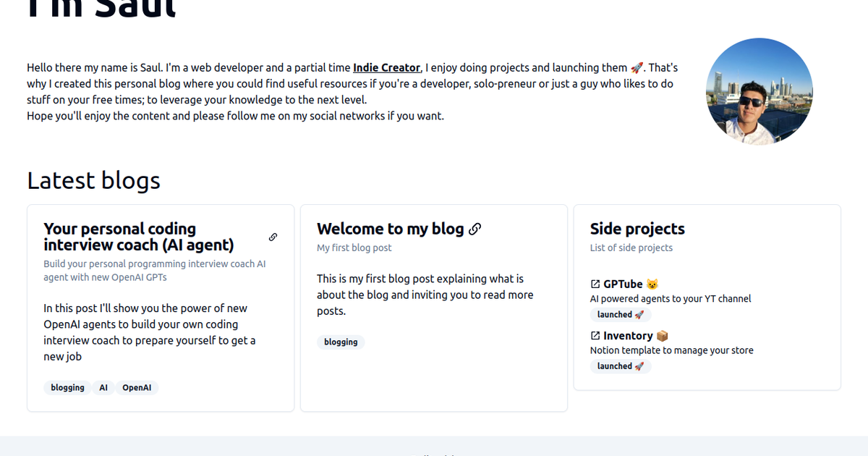Click the link icon beside coding interview coach title
Viewport: 868px width, 456px height.
pyautogui.click(x=273, y=237)
